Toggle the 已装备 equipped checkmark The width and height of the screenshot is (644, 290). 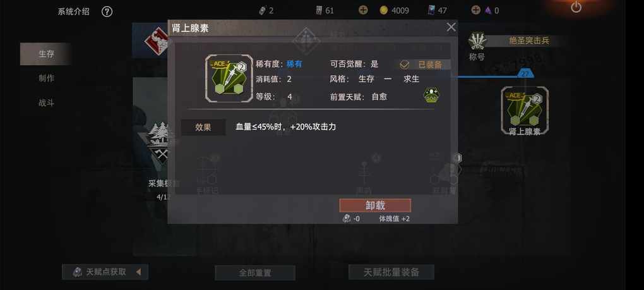pos(405,64)
